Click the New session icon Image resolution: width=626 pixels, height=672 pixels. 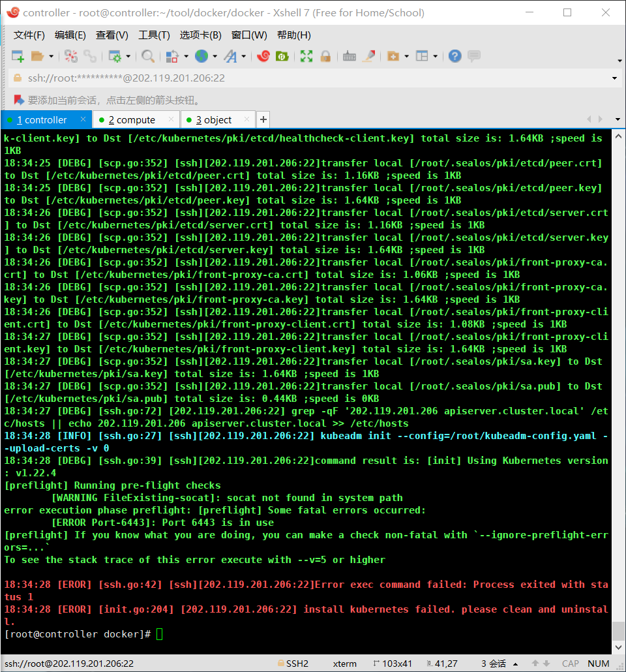pos(18,56)
